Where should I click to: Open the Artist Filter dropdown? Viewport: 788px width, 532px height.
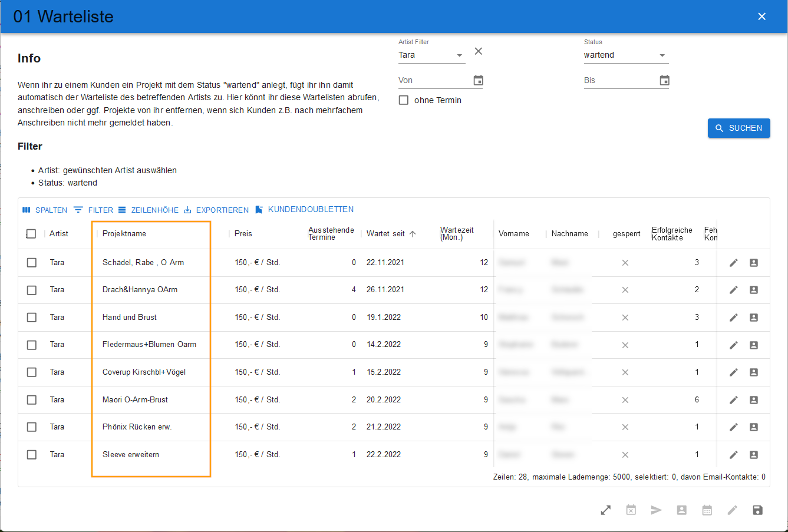point(432,55)
